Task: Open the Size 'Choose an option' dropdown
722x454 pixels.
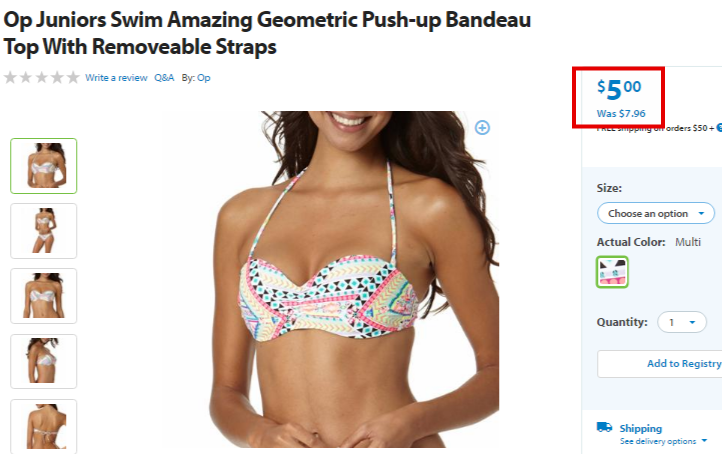Action: pyautogui.click(x=656, y=213)
